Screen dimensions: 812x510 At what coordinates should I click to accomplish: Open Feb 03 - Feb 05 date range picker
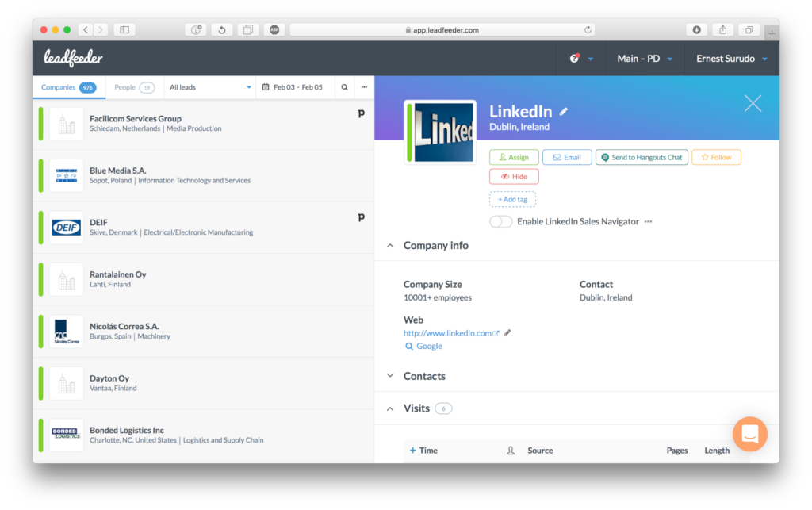point(293,87)
